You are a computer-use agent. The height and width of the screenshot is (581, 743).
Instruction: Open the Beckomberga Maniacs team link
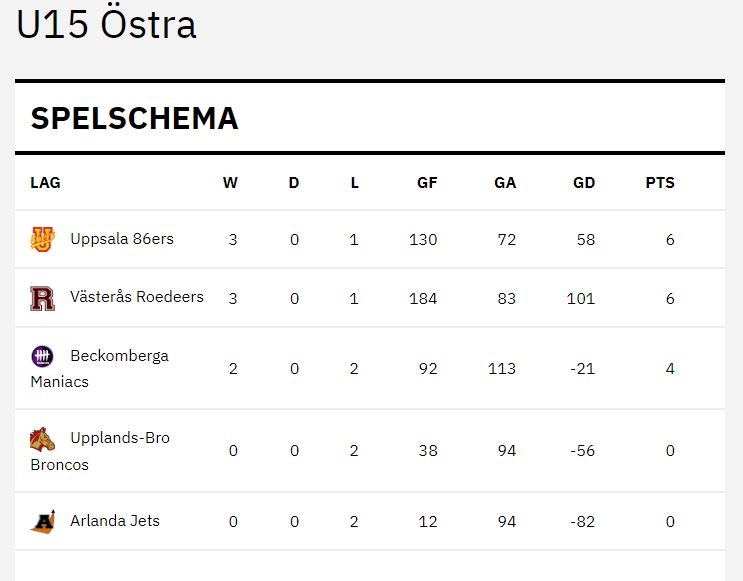tap(118, 356)
